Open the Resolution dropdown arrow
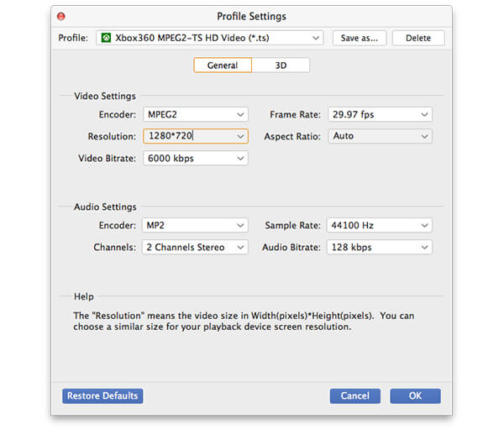 point(240,136)
